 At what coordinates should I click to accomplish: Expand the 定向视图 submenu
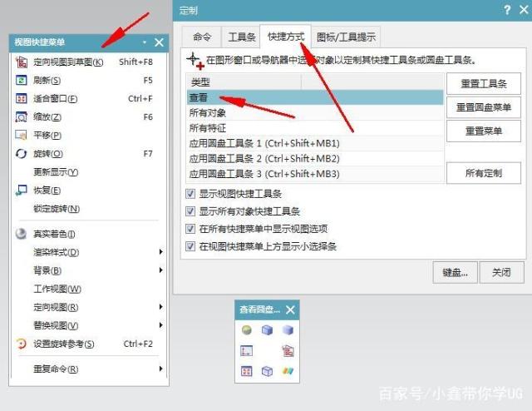pyautogui.click(x=160, y=307)
